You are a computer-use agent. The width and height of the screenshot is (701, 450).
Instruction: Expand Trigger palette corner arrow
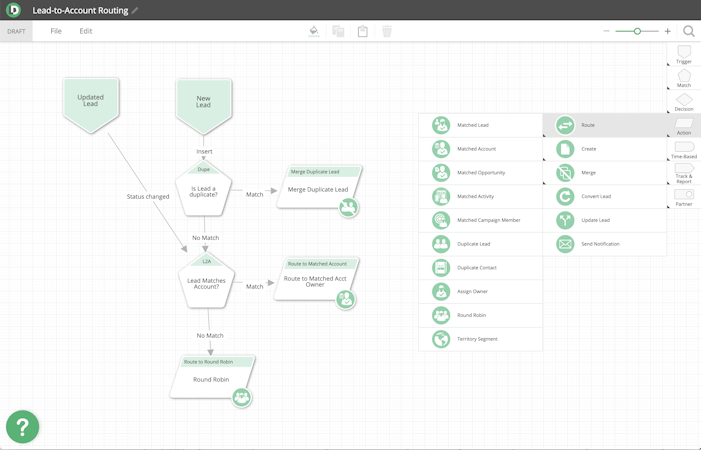(x=668, y=64)
